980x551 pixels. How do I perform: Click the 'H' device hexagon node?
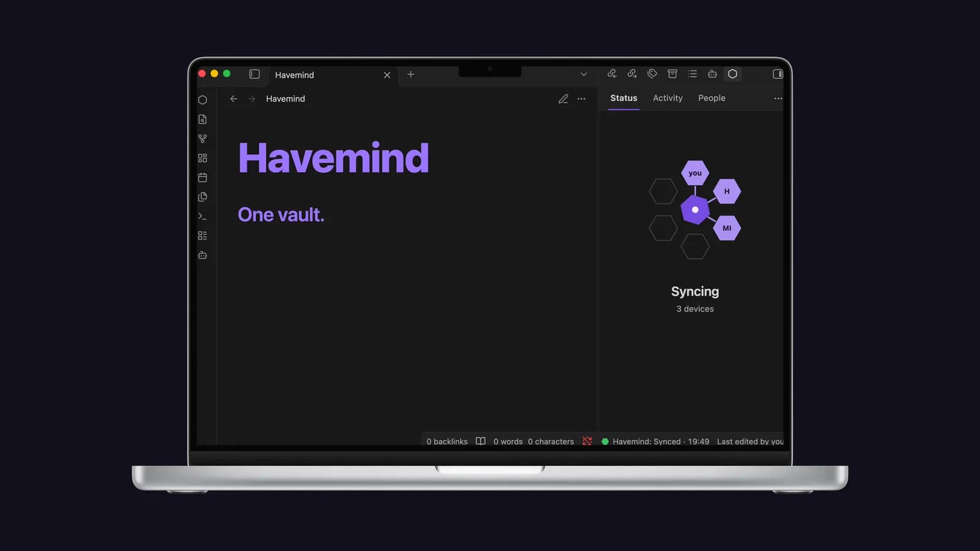click(x=727, y=191)
